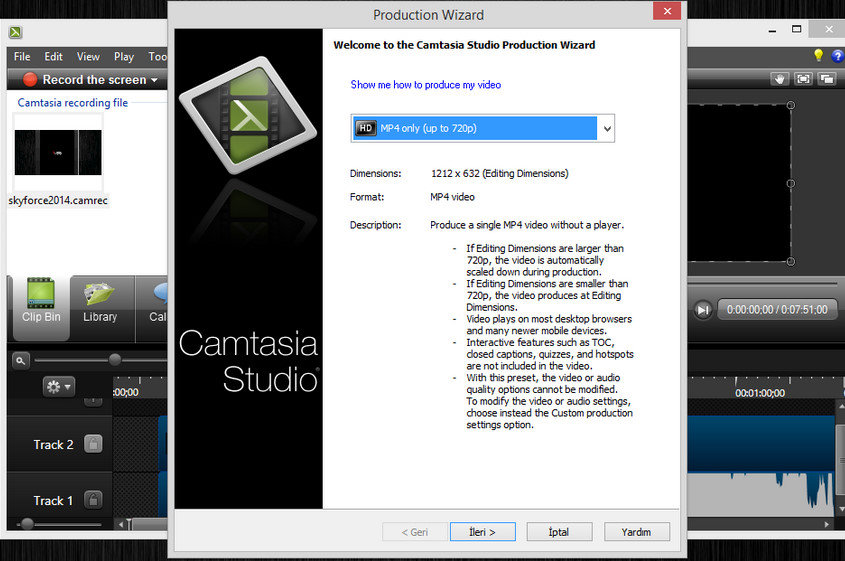845x561 pixels.
Task: Open the Library tab
Action: coord(100,308)
